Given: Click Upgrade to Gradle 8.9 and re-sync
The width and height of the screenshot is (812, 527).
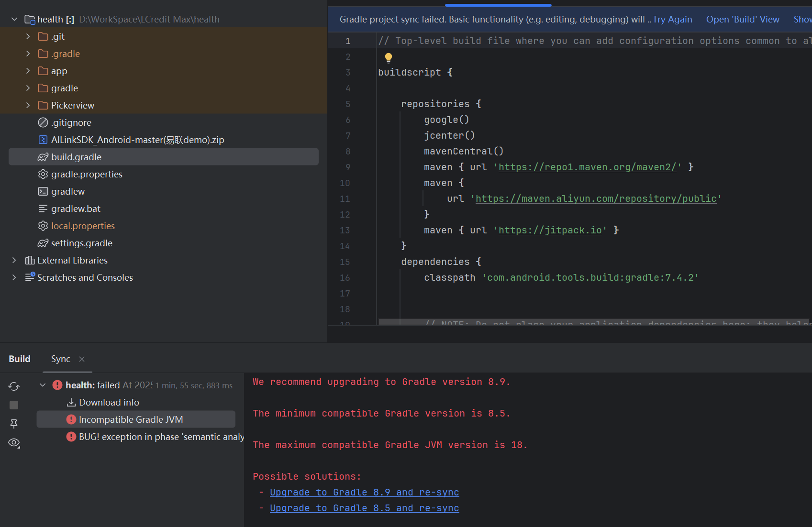Looking at the screenshot, I should pos(364,493).
